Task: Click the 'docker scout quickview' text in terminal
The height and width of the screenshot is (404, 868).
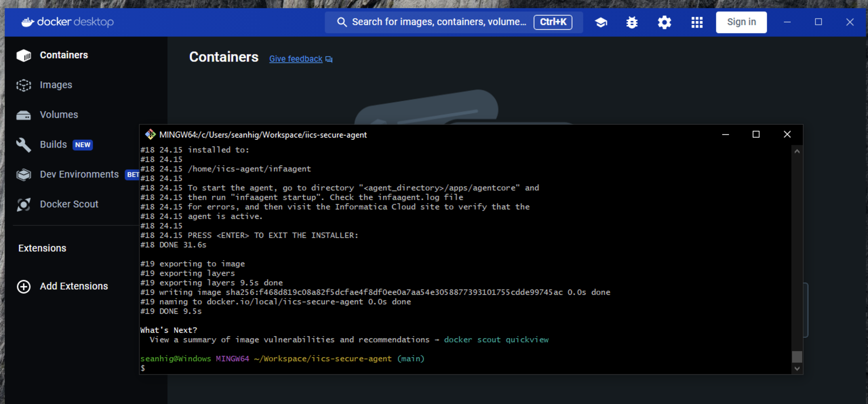Action: pos(496,340)
